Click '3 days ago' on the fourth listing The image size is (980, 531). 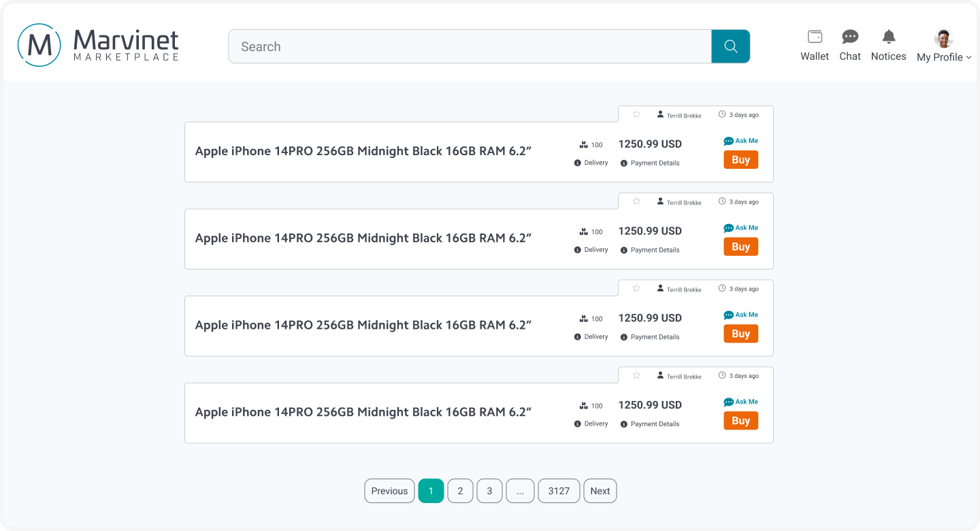coord(739,376)
